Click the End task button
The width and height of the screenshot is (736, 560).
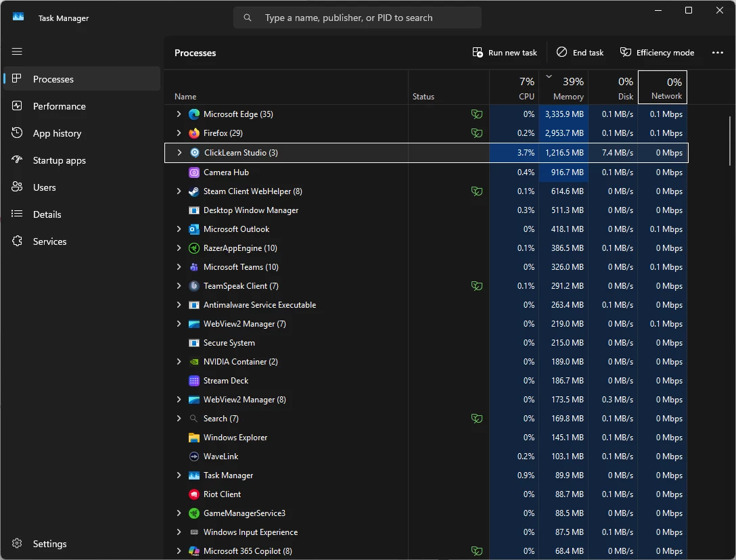pos(580,53)
